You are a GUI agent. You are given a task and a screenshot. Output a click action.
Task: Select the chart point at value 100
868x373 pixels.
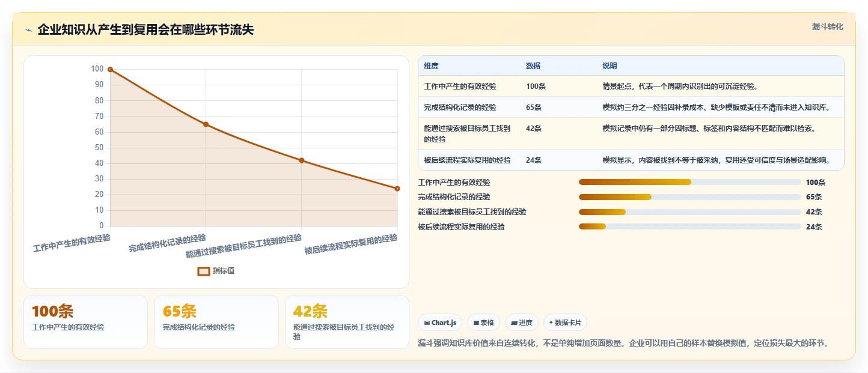[110, 70]
